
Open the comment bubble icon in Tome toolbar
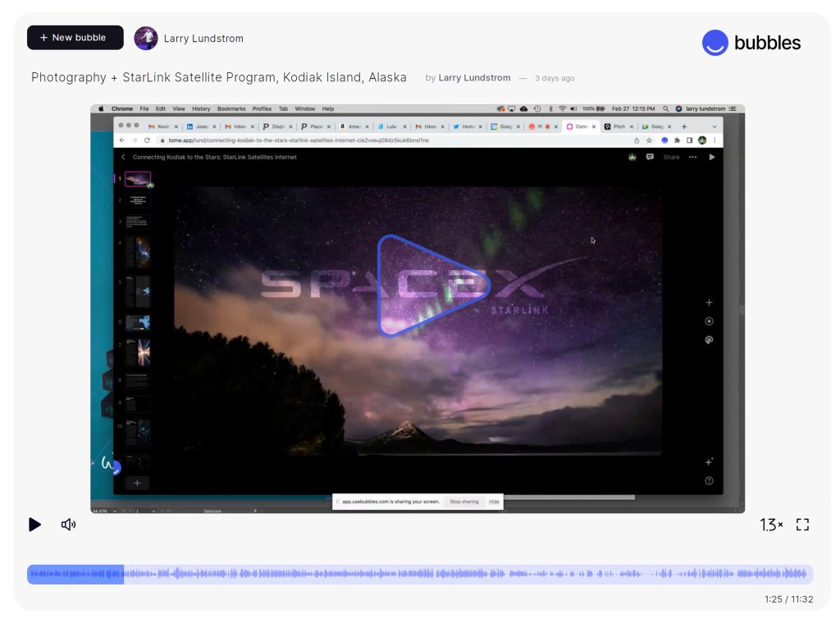651,156
